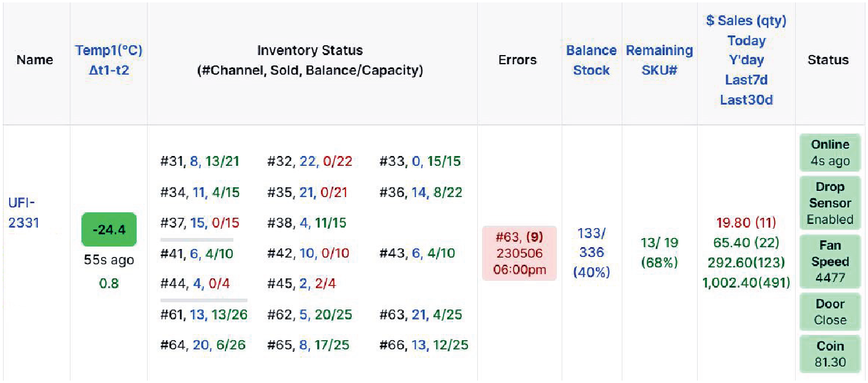Open the #63 error alert badge
868x383 pixels.
(x=519, y=253)
